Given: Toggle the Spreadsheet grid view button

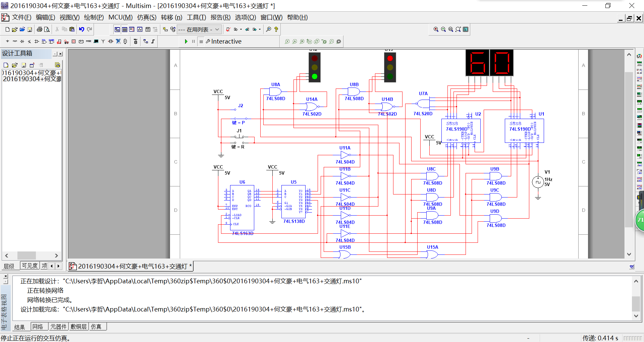Looking at the screenshot, I should 124,30.
